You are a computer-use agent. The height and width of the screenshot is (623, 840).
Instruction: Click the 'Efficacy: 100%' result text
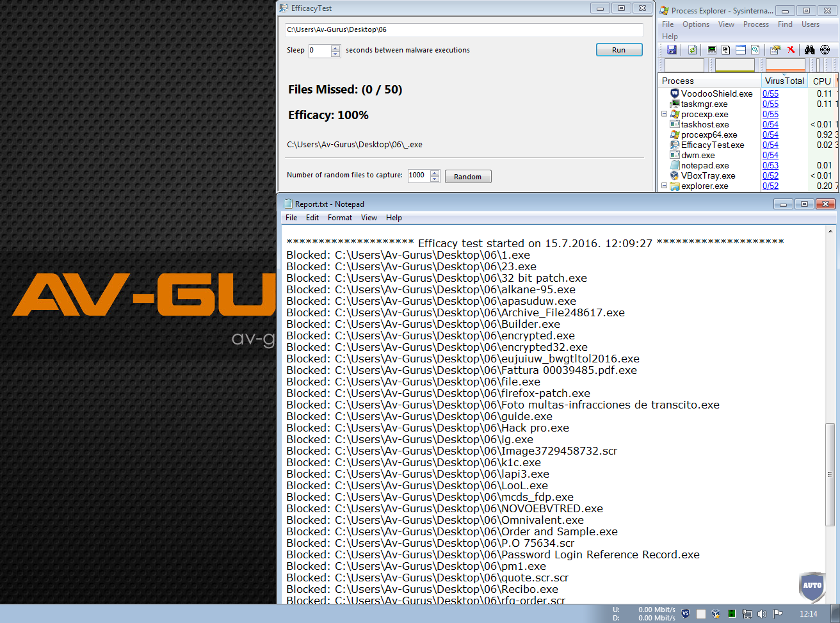(328, 115)
